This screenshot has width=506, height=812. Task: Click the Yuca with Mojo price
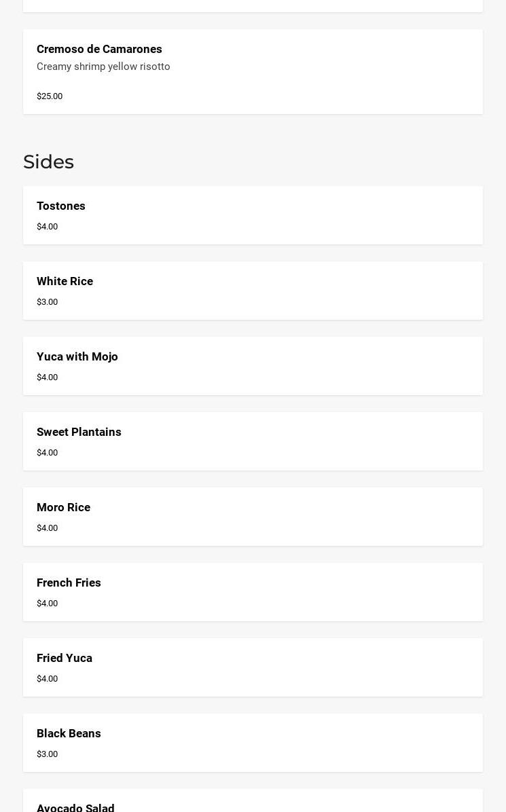click(x=48, y=377)
